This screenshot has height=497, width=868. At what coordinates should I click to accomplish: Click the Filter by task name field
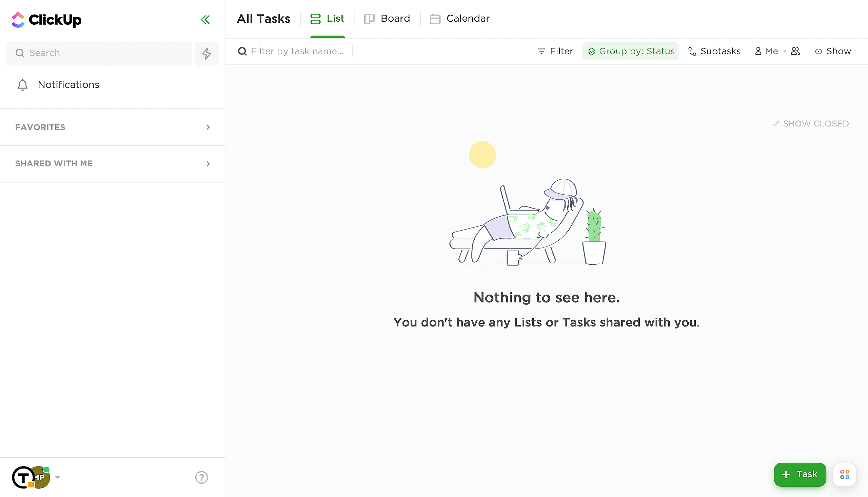(297, 51)
